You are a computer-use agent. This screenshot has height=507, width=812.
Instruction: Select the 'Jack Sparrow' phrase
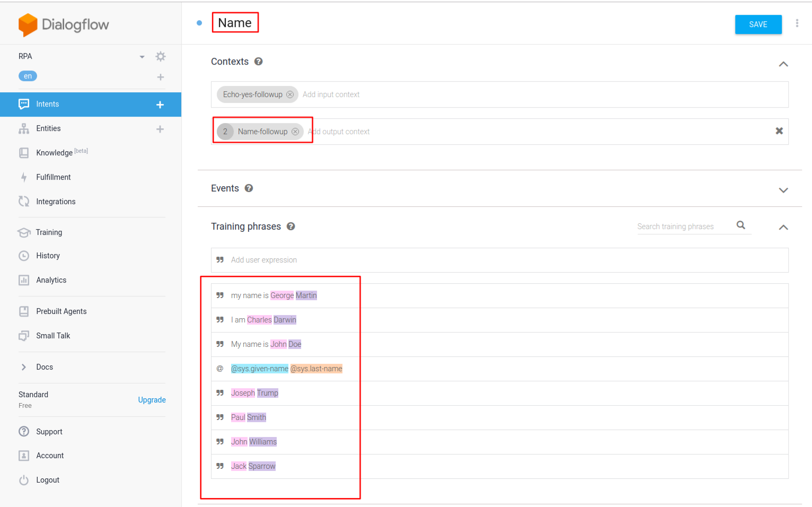coord(253,466)
